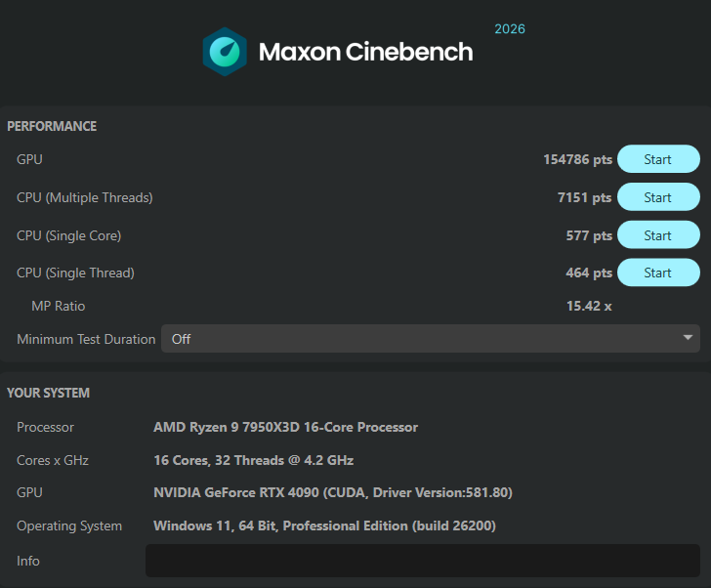
Task: Select the Windows 11 operating system text
Action: (x=324, y=525)
